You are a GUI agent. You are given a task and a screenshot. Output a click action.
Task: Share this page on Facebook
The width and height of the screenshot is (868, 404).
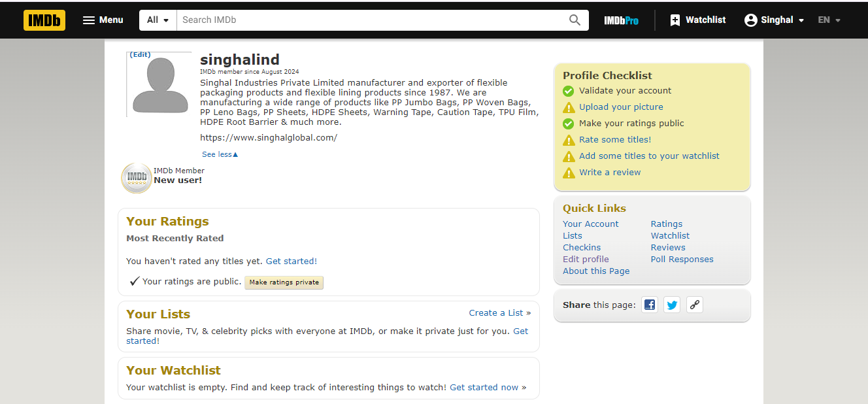[649, 305]
